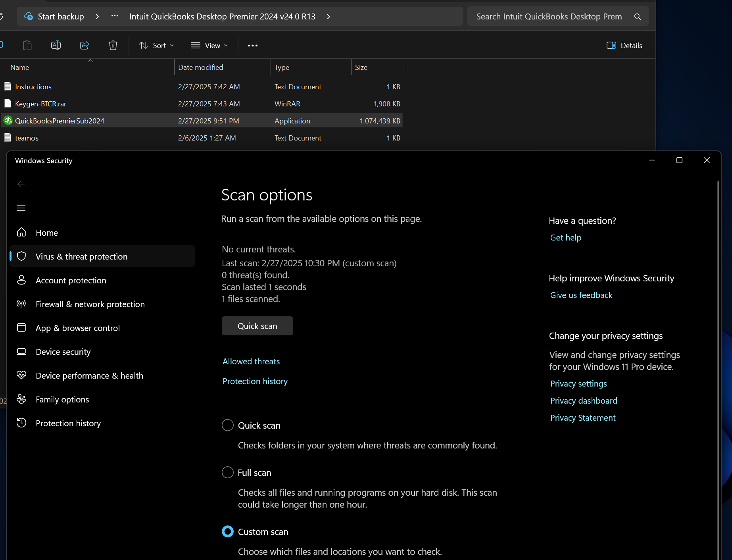732x560 pixels.
Task: Open the Privacy Statement link
Action: [x=583, y=418]
